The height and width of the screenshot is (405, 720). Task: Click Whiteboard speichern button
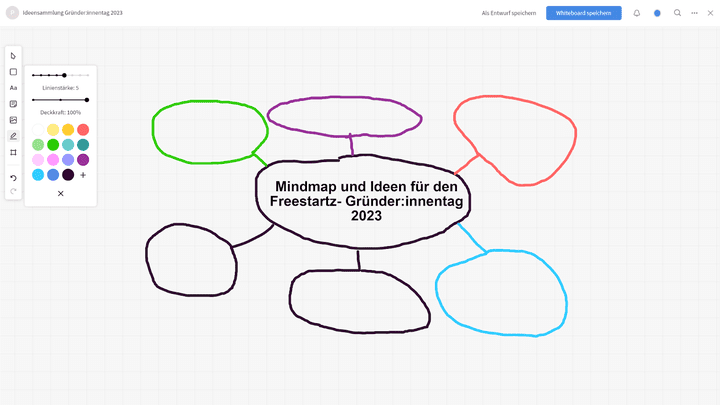point(584,13)
